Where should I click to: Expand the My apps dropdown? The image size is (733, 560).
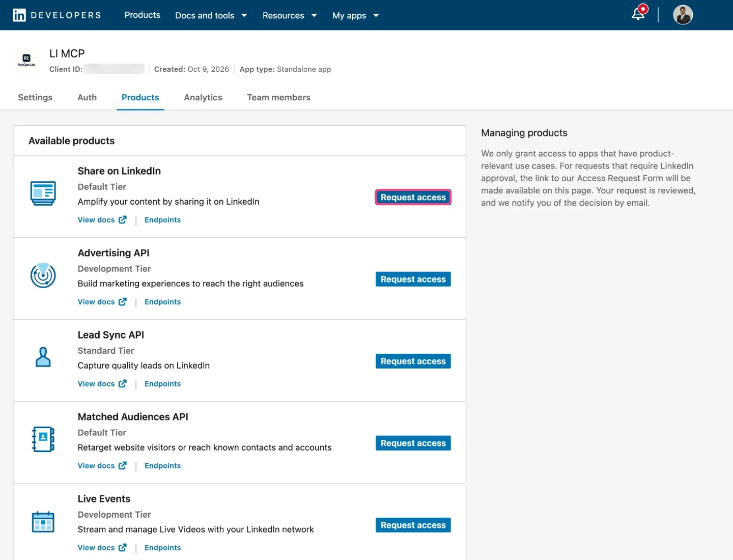coord(356,15)
